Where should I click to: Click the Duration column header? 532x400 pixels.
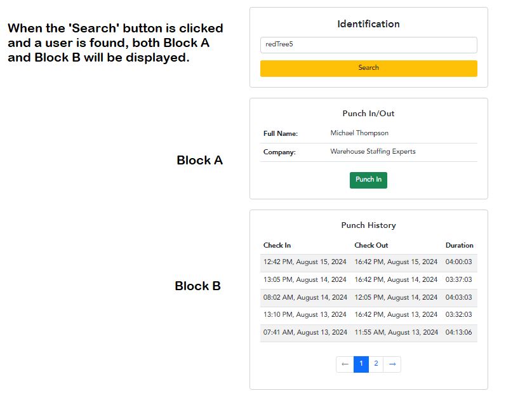click(459, 245)
